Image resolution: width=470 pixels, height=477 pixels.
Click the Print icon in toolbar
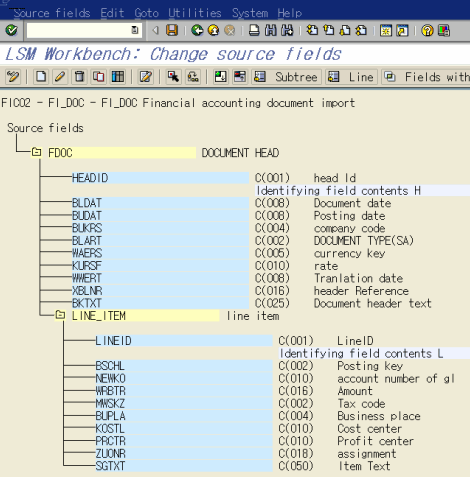[x=254, y=31]
